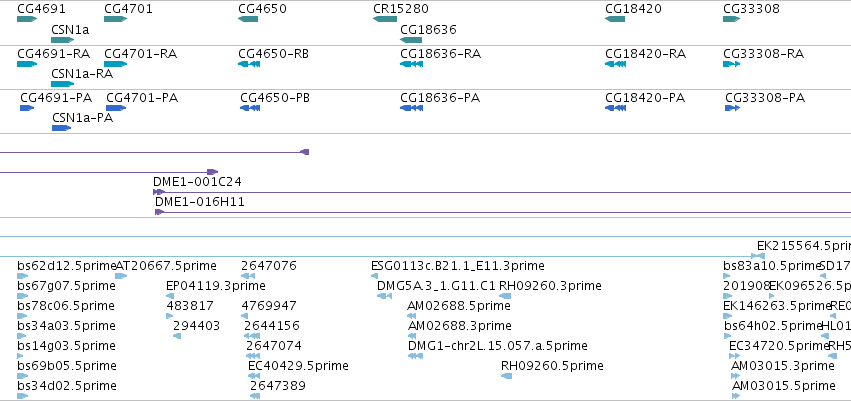Select the CR15280 gene arrow
Viewport: 851px width, 401px height.
coord(385,19)
